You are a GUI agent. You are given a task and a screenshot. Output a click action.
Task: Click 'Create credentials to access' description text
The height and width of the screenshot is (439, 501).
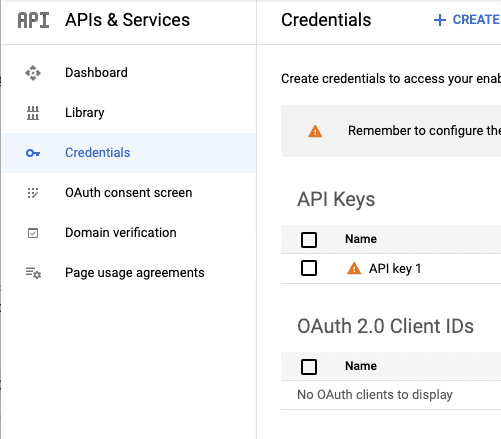[x=391, y=79]
